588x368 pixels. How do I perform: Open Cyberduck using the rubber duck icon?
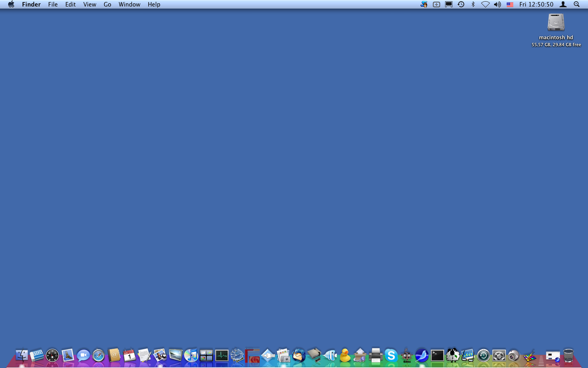[345, 356]
